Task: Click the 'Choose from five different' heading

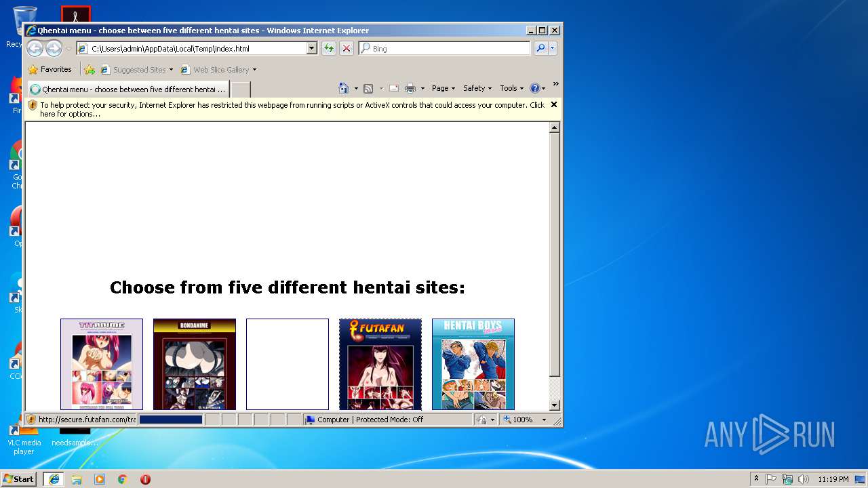Action: click(x=288, y=287)
